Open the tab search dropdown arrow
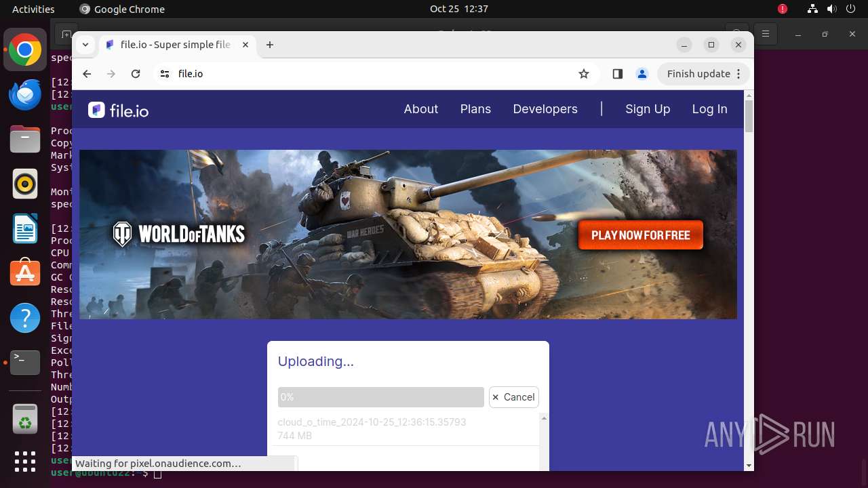The height and width of the screenshot is (488, 868). pos(85,45)
